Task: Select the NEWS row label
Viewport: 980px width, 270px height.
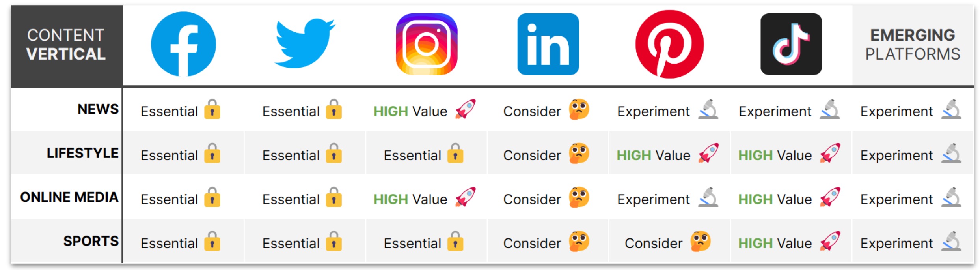Action: 98,109
